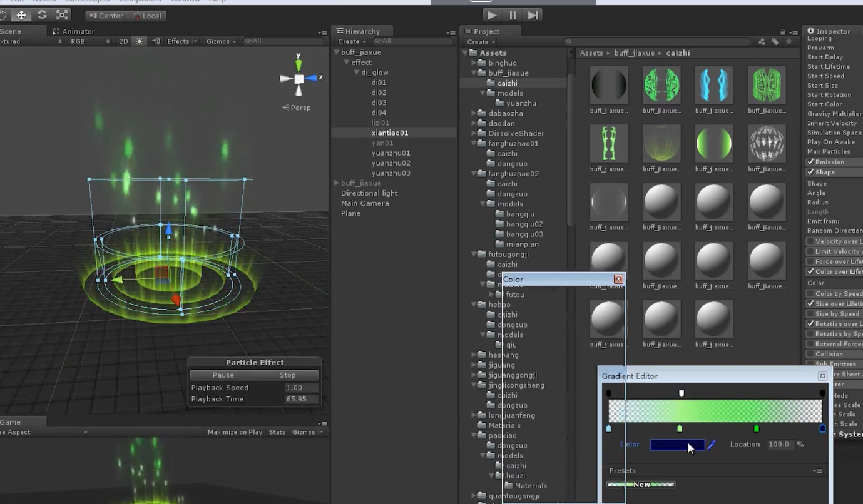Select the Hand tool in the toolbar

pyautogui.click(x=3, y=15)
